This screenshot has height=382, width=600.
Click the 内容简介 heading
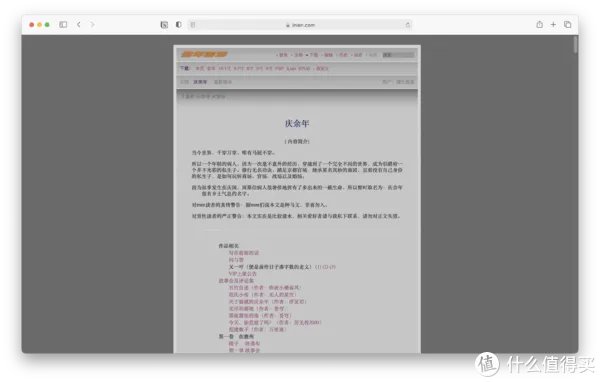[297, 141]
